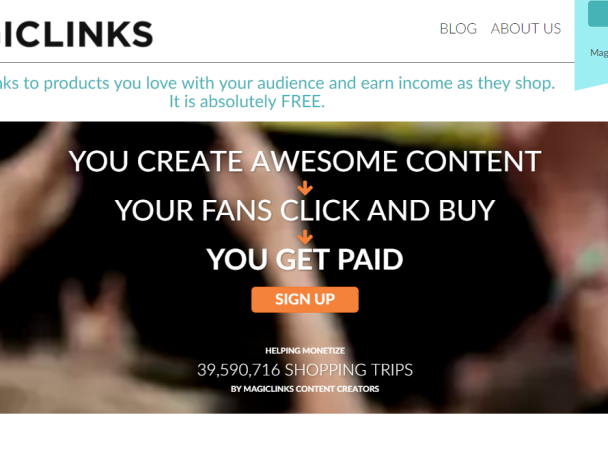Screen dimensions: 608x456
Task: Click the orange arrow above 'YOU GET PAID'
Action: pos(305,237)
